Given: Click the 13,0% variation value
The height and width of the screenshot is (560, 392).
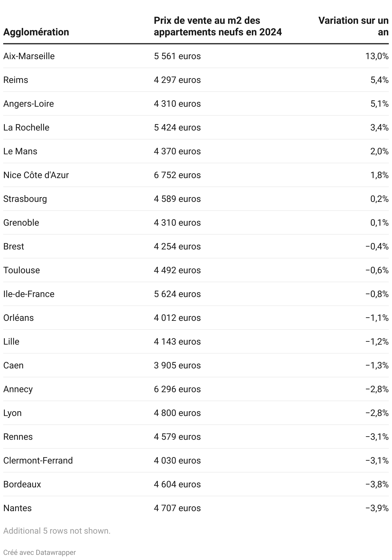Looking at the screenshot, I should (377, 56).
